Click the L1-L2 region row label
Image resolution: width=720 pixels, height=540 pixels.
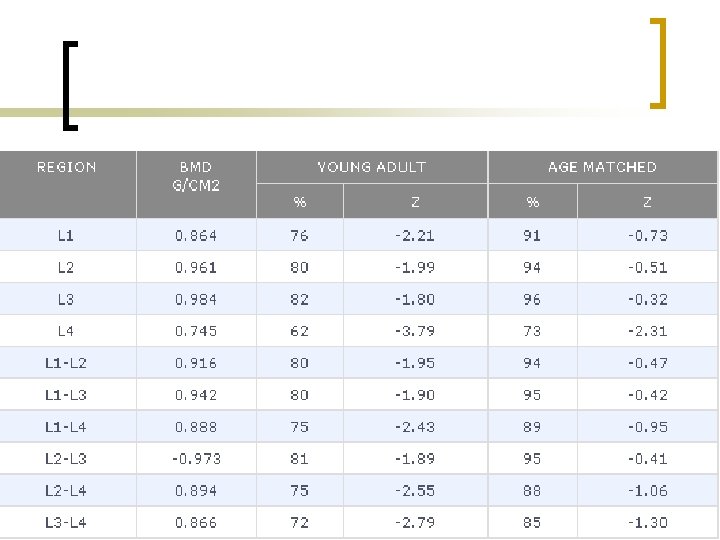[66, 363]
